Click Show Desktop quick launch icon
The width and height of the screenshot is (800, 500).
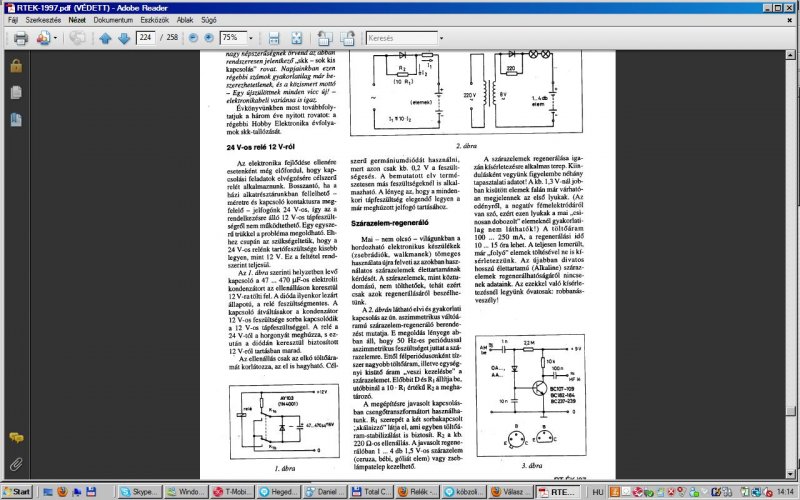48,492
